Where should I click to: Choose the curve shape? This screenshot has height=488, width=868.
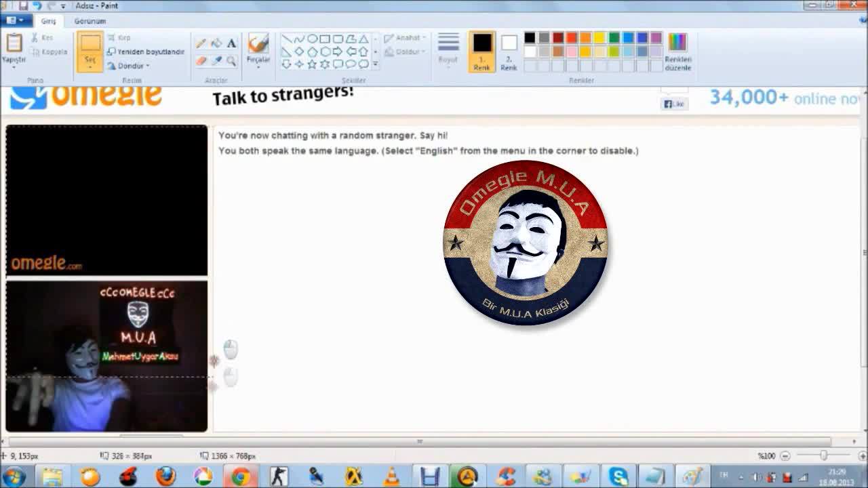[x=299, y=39]
